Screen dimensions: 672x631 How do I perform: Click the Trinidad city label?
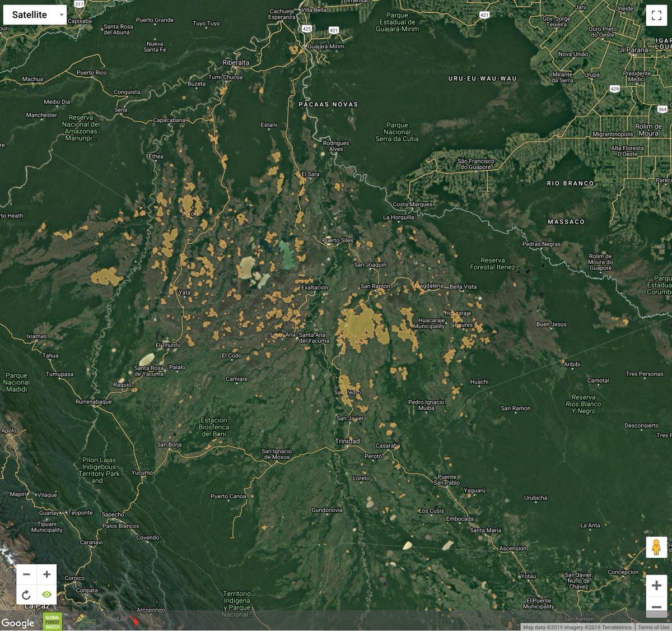click(x=347, y=441)
